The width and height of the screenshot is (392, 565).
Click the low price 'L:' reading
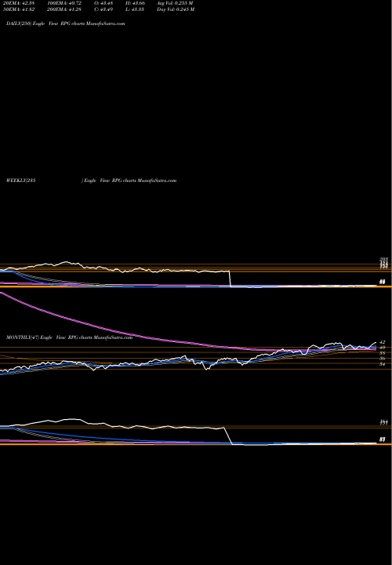point(135,9)
